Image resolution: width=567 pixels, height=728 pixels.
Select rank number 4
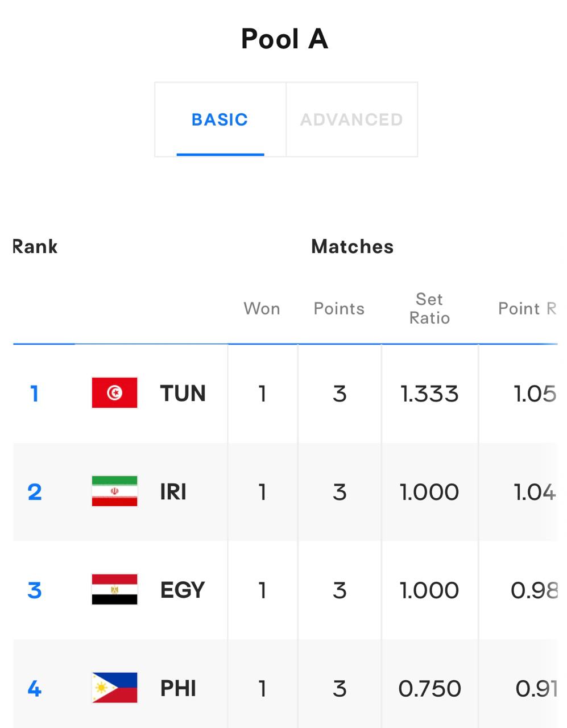[35, 688]
